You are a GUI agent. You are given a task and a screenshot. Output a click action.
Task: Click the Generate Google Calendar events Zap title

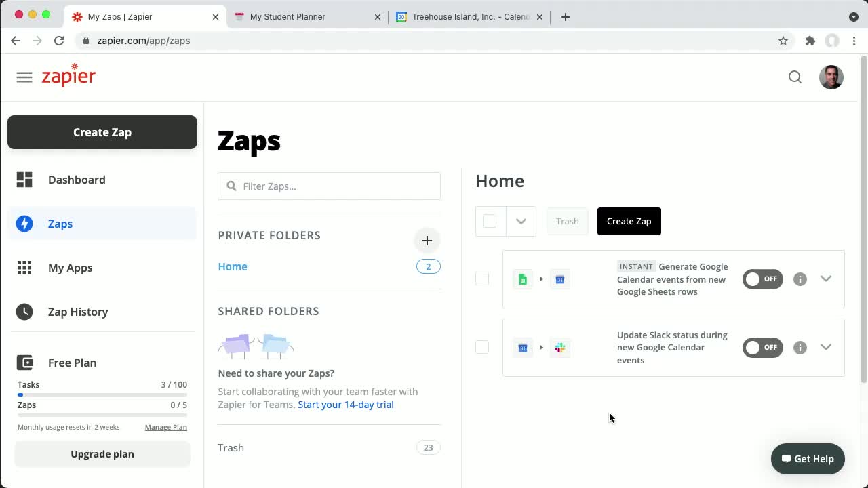[672, 279]
